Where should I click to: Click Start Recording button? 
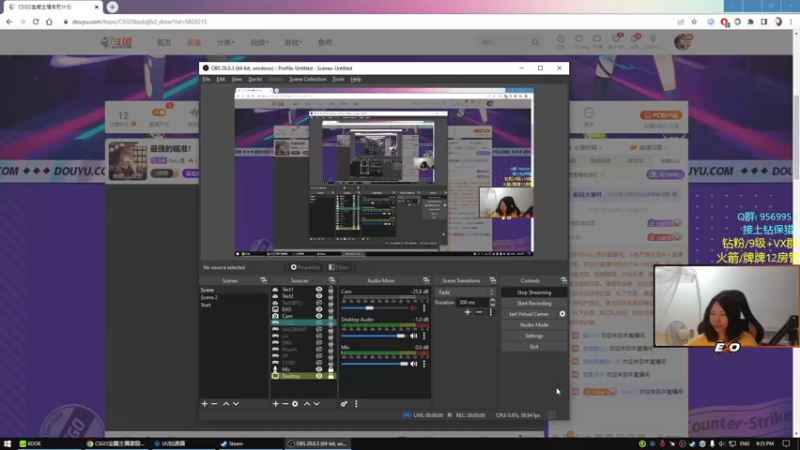point(534,303)
